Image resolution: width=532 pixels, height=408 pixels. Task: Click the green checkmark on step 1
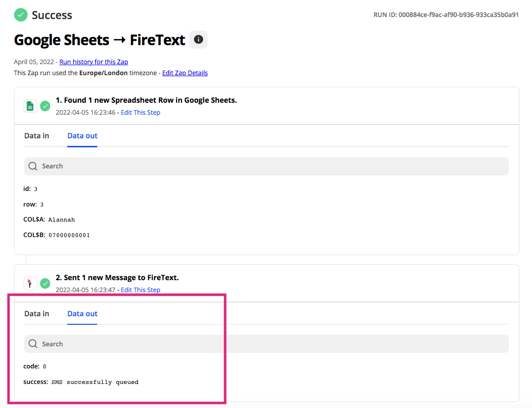[45, 106]
